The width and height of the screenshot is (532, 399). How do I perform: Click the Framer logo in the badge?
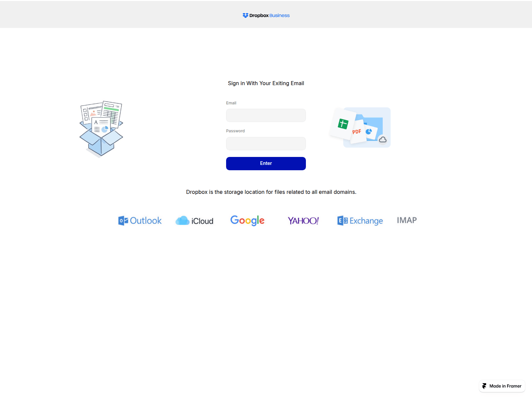[485, 386]
